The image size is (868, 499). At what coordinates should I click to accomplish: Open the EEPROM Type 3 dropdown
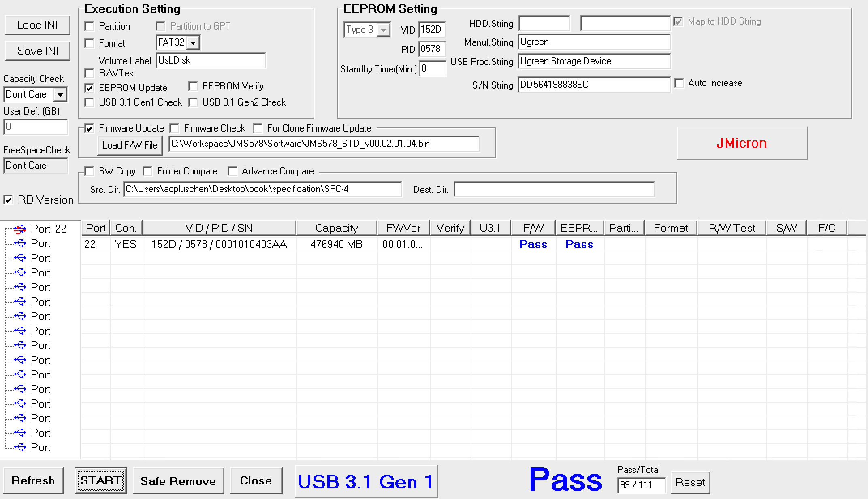(383, 30)
